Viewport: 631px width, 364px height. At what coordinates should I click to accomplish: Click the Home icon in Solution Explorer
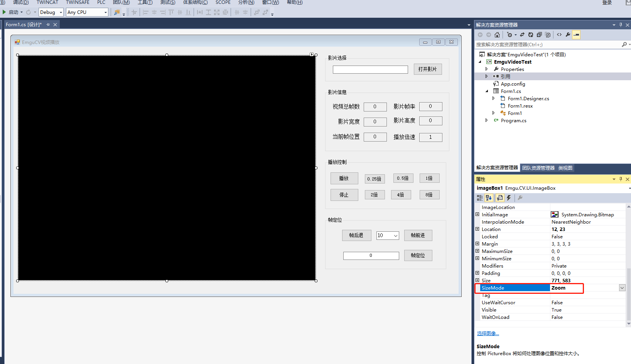point(497,35)
